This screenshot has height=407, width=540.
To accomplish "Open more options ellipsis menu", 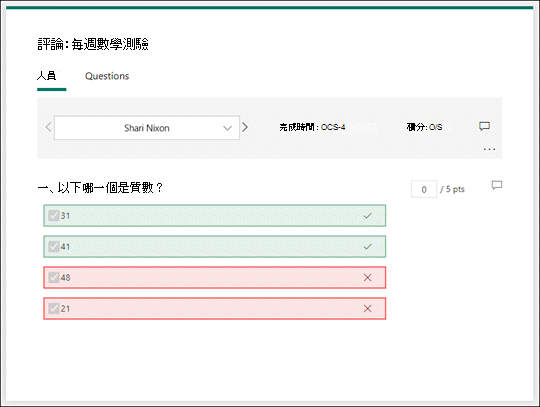I will tap(489, 149).
